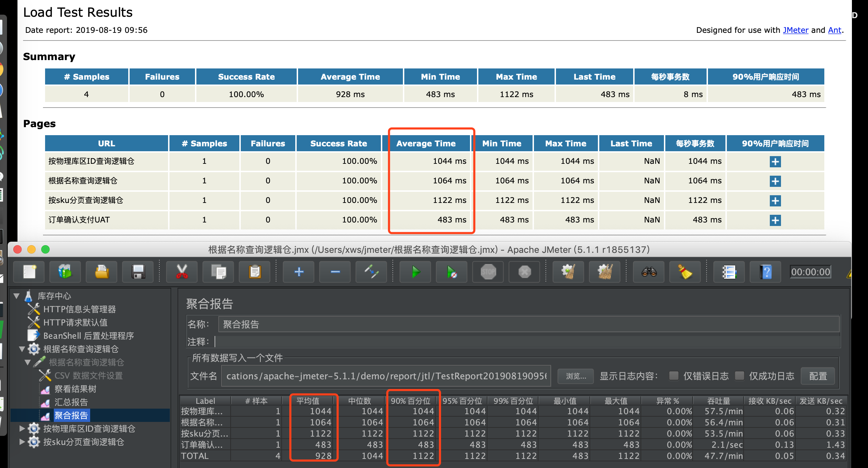Screen dimensions: 868x468
Task: Click the Paste clipboard icon
Action: [x=255, y=272]
